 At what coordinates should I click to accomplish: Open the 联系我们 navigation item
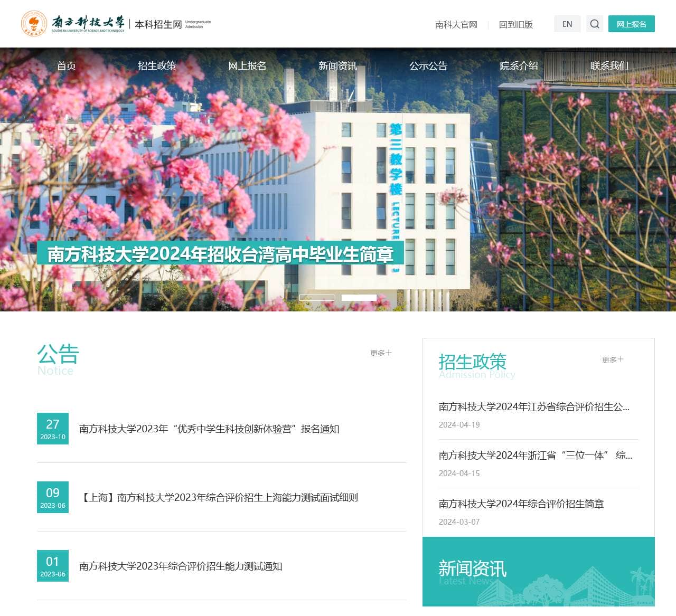point(609,66)
